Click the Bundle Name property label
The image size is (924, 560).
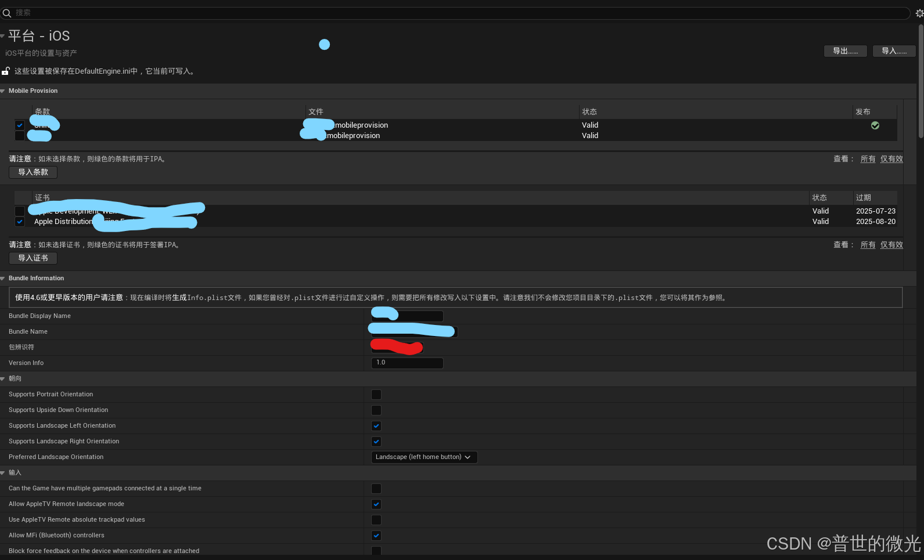28,331
